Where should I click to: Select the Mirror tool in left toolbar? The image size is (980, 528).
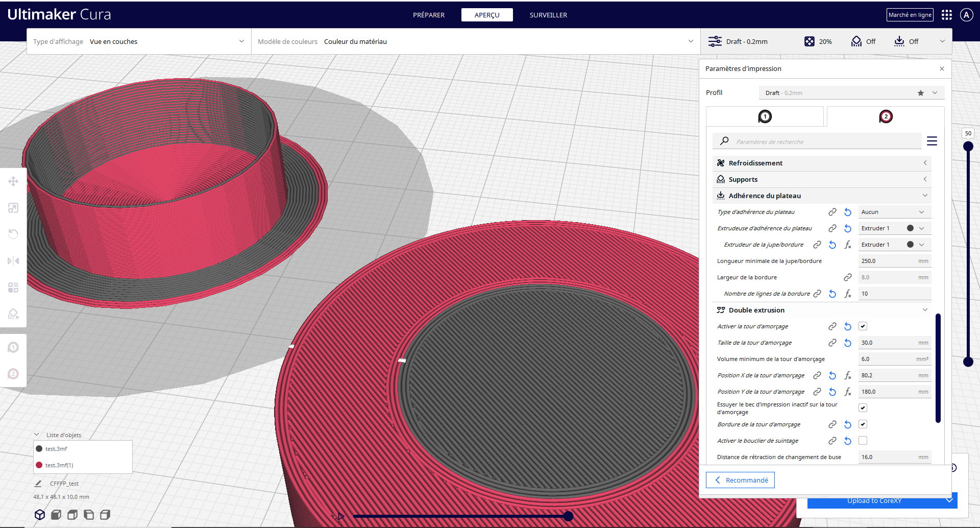coord(13,261)
